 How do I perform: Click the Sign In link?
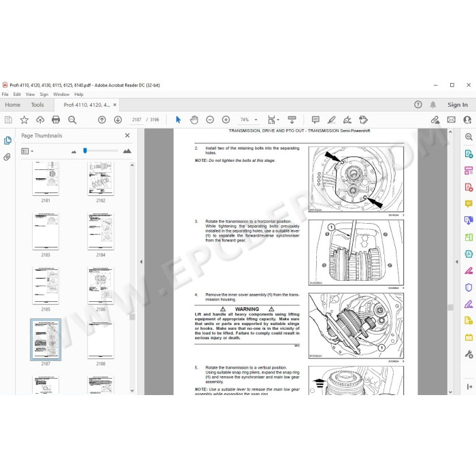[458, 105]
